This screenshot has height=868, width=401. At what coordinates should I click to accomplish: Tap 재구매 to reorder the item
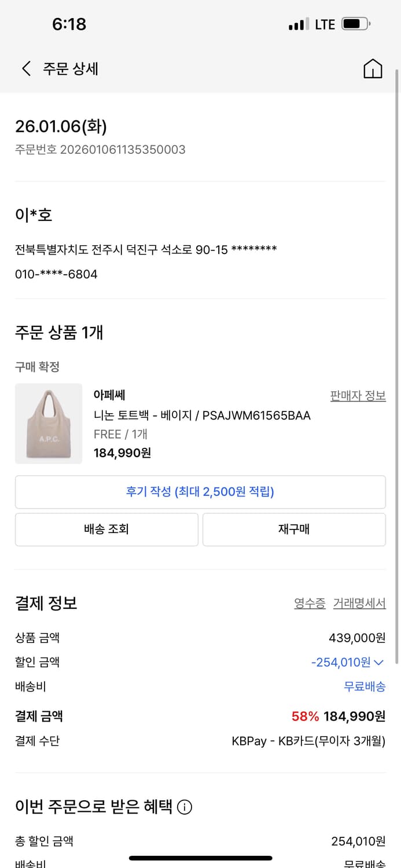[293, 529]
